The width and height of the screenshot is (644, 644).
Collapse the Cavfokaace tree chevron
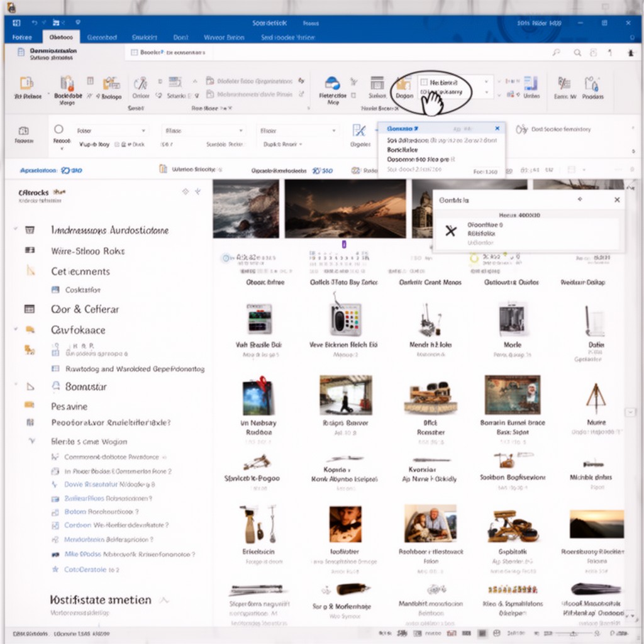pos(16,328)
